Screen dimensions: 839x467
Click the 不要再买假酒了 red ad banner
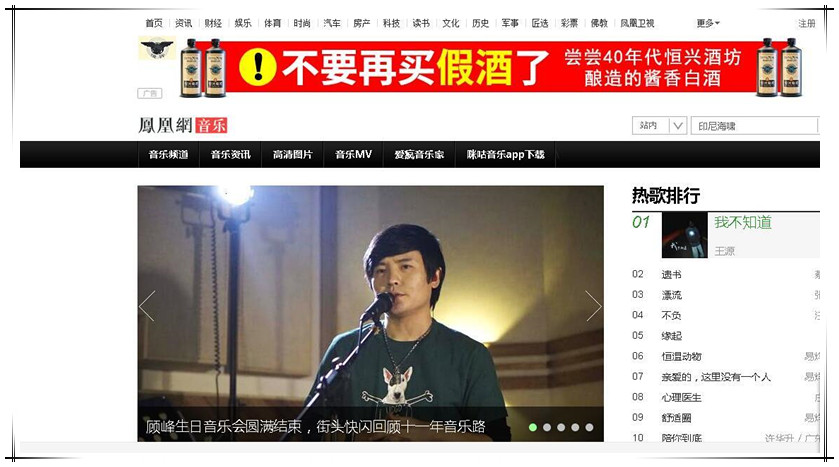pos(489,67)
